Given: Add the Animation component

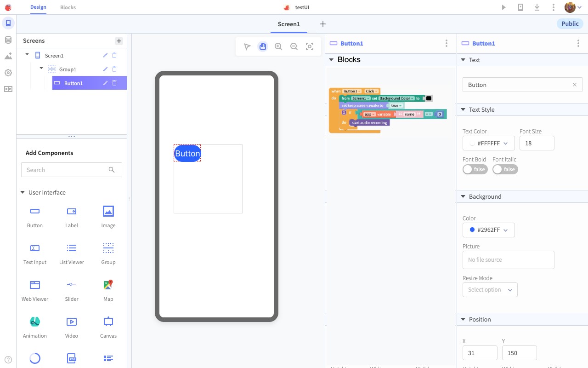Looking at the screenshot, I should click(35, 327).
